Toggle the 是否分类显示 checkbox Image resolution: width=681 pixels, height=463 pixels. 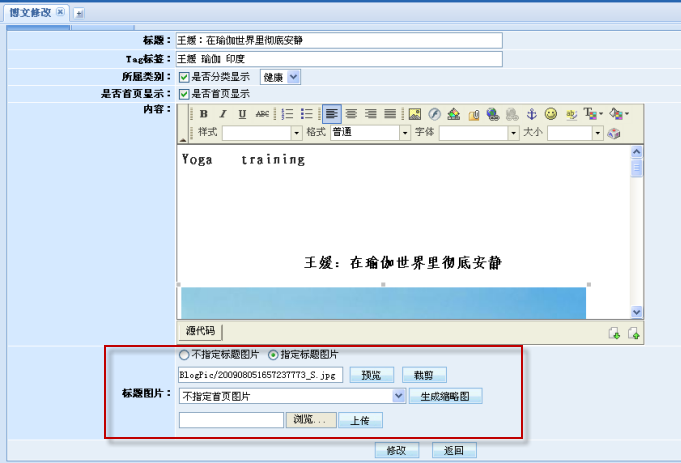[x=184, y=77]
